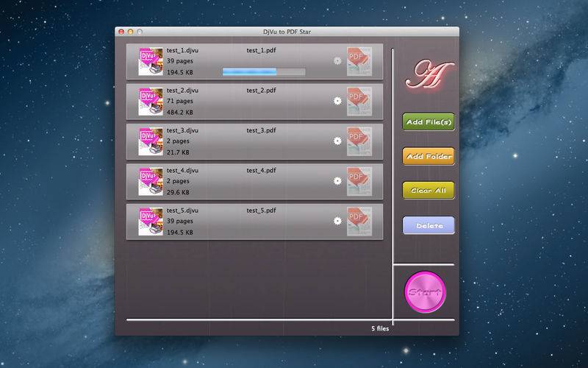
Task: Open settings gear for test_1.djvu row
Action: (337, 61)
